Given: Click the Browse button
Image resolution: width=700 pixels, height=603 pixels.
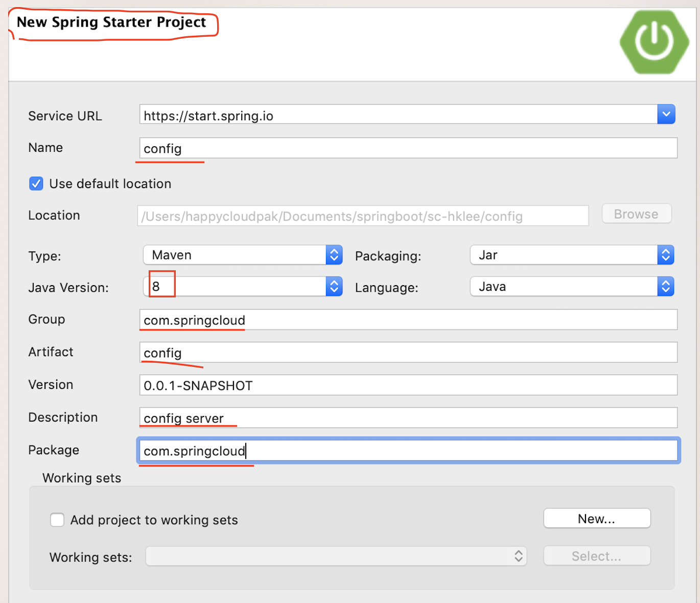Looking at the screenshot, I should click(x=636, y=214).
